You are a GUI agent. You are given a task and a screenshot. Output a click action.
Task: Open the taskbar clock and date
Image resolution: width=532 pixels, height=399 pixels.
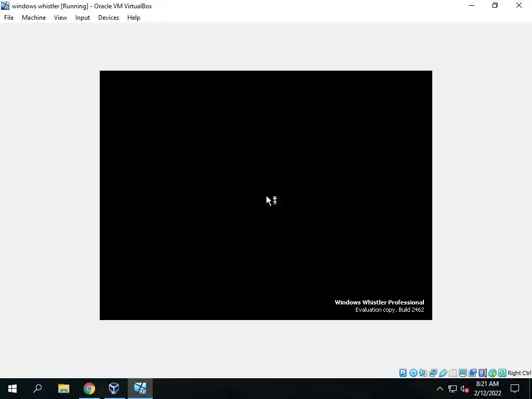point(487,389)
